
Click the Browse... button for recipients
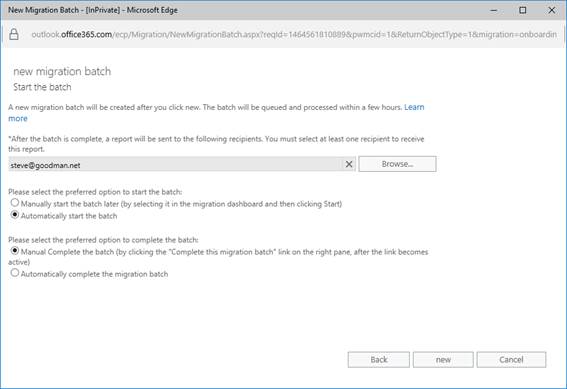[x=397, y=164]
